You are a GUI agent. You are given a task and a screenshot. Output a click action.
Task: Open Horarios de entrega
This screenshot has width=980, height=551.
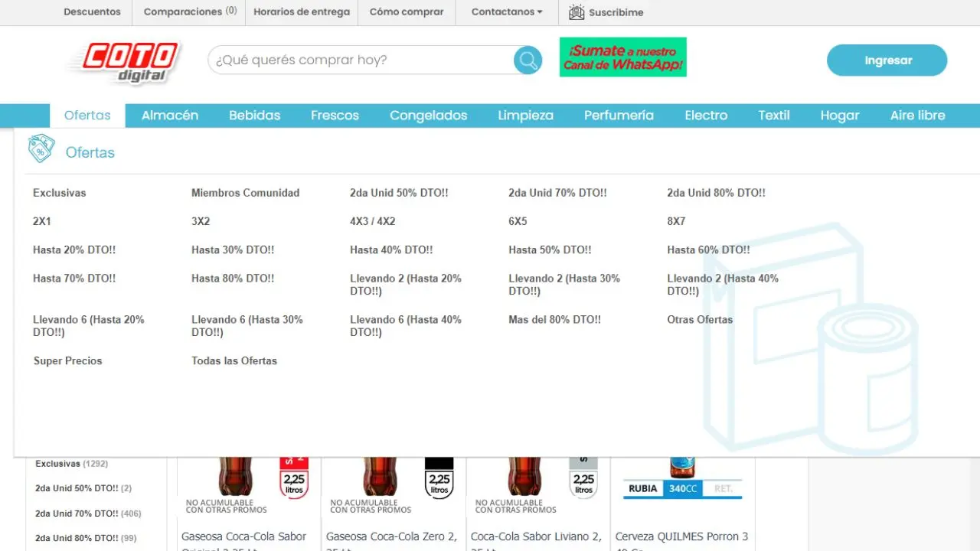click(302, 12)
